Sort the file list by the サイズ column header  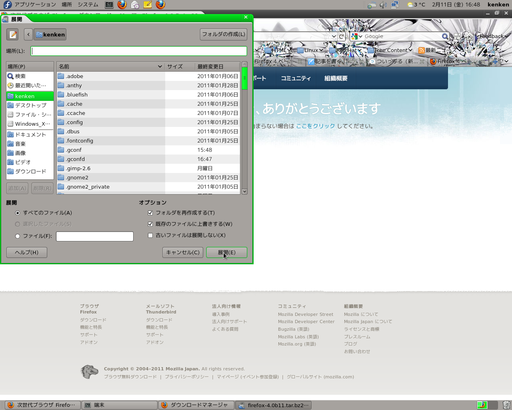coord(179,67)
